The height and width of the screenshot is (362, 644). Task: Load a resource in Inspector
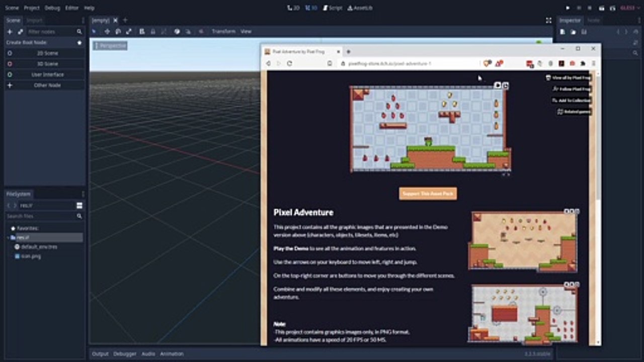coord(573,32)
